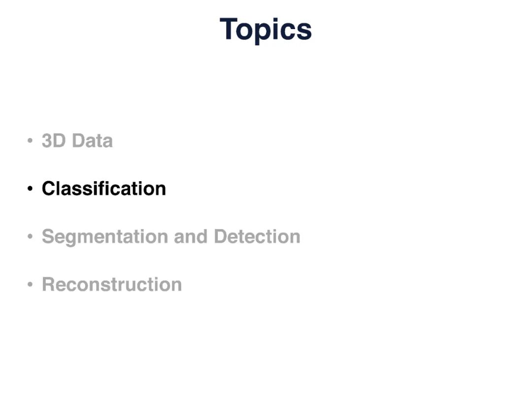Click the capital R in Reconstruction
532x399 pixels.
click(x=48, y=284)
